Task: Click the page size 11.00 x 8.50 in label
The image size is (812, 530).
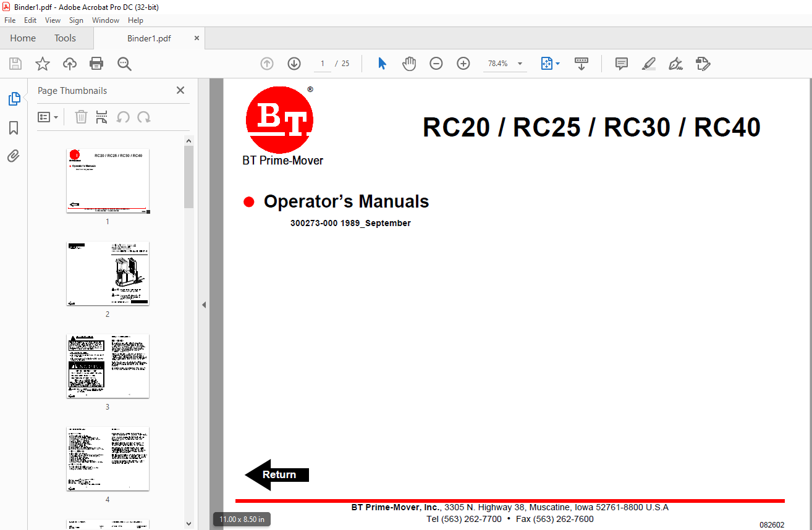Action: pyautogui.click(x=242, y=519)
